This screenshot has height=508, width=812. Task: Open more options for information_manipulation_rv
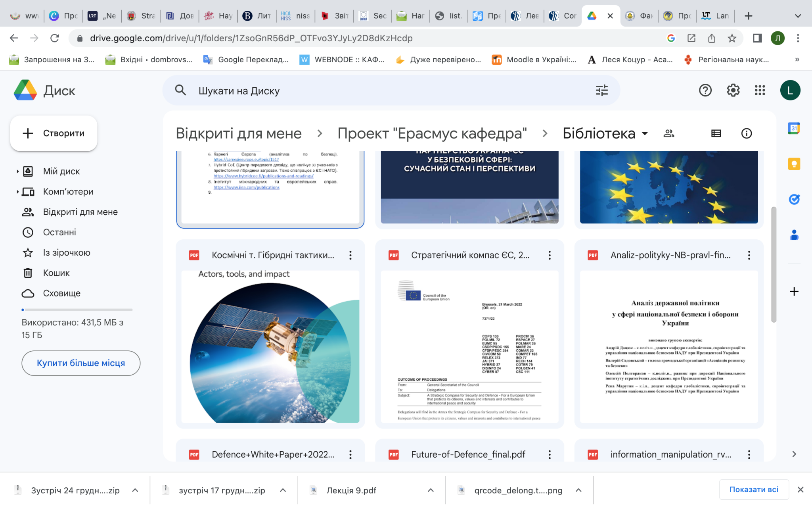pyautogui.click(x=749, y=454)
